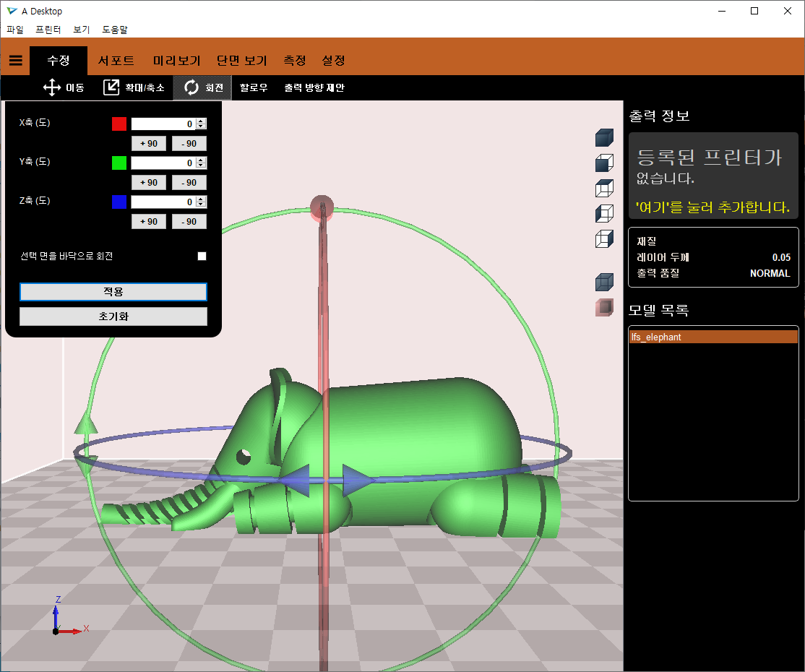Viewport: 805px width, 672px height.
Task: Rotate Y axis by +90
Action: point(149,183)
